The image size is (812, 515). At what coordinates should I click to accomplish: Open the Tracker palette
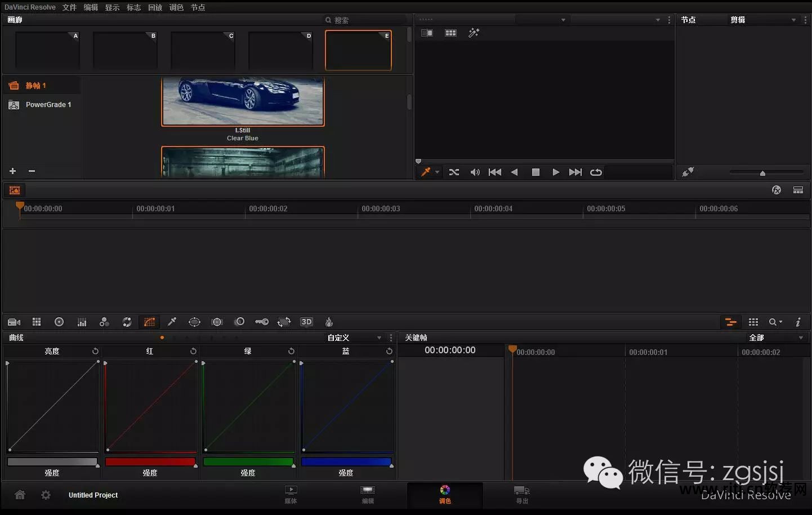[x=217, y=322]
